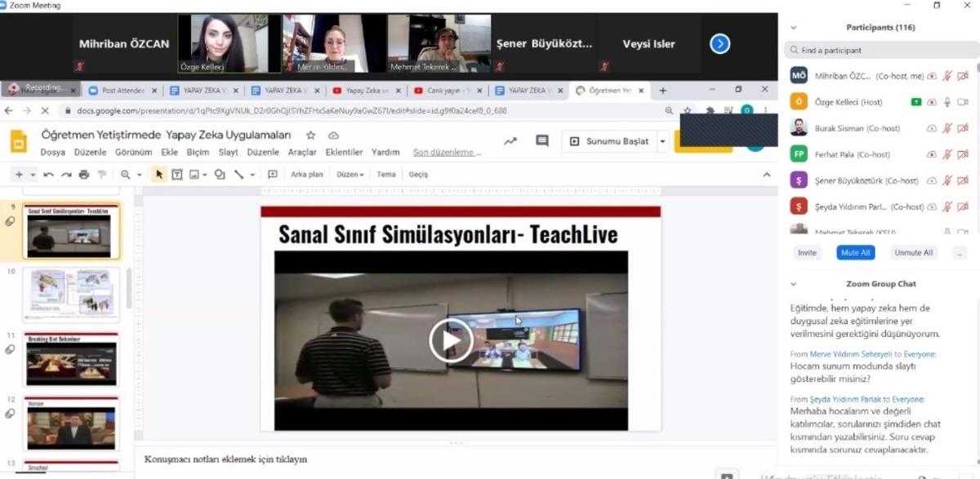Click the Print icon in the toolbar
Screen dimensions: 980x479
click(x=83, y=174)
